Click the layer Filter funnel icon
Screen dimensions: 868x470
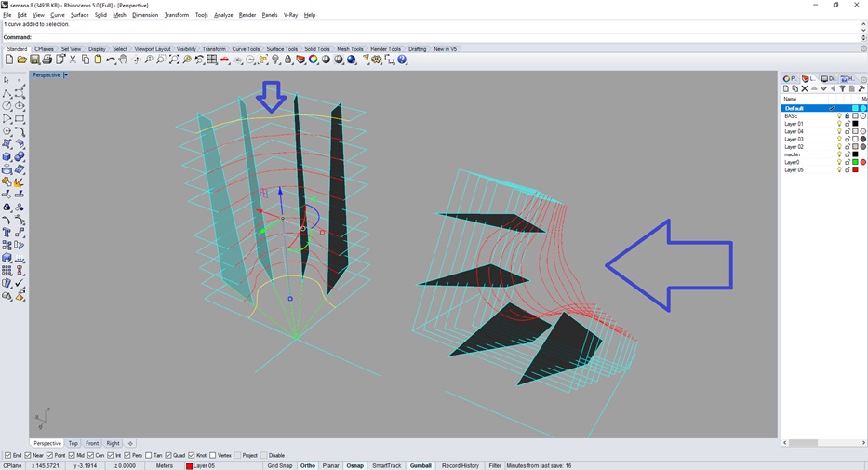click(x=843, y=88)
